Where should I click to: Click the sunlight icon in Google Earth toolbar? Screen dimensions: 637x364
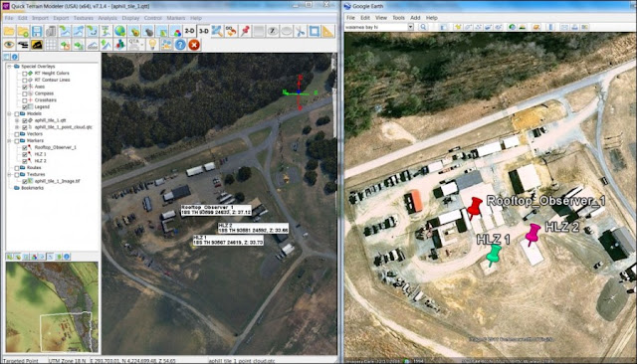[x=522, y=27]
